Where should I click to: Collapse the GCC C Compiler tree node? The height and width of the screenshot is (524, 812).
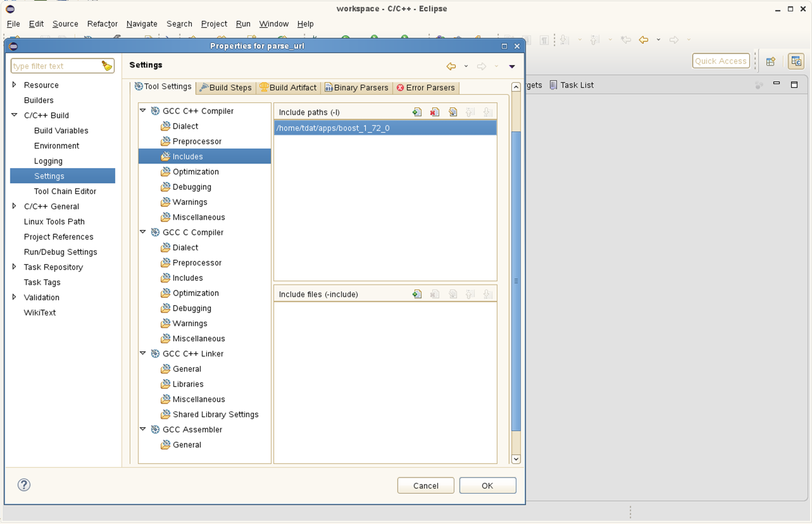(143, 232)
